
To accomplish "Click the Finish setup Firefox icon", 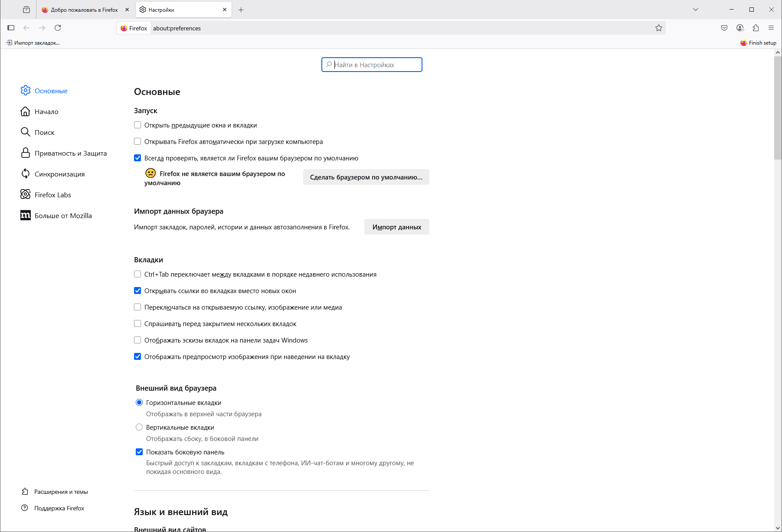I will pos(744,43).
